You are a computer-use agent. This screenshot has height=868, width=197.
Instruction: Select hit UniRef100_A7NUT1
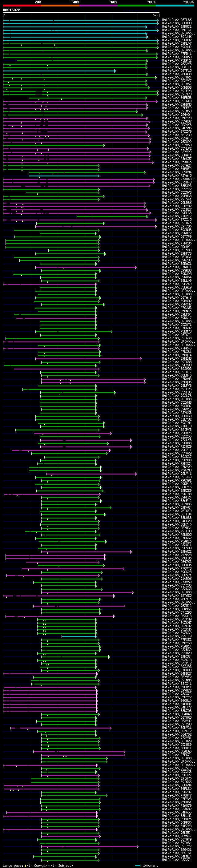click(x=177, y=267)
